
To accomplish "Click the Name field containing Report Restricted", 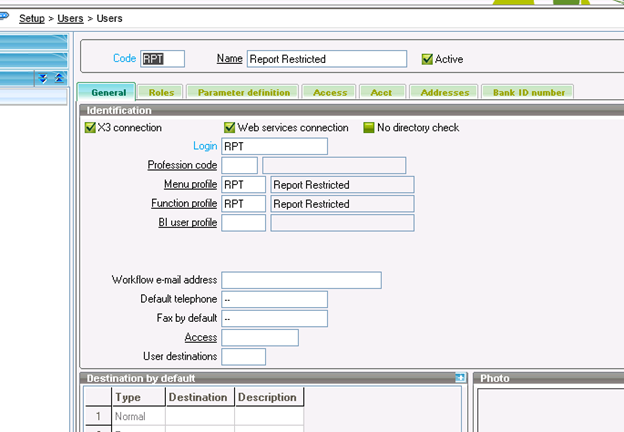I will (326, 59).
